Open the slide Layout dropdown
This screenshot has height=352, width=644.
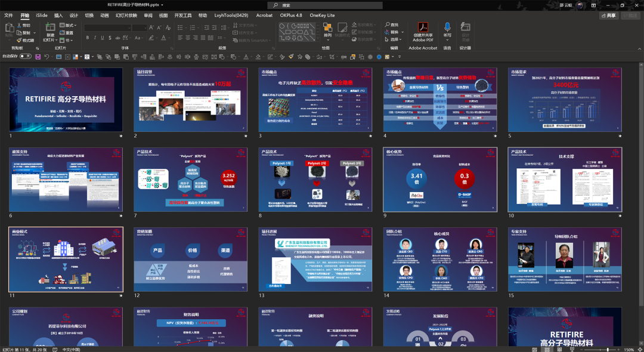click(x=68, y=26)
